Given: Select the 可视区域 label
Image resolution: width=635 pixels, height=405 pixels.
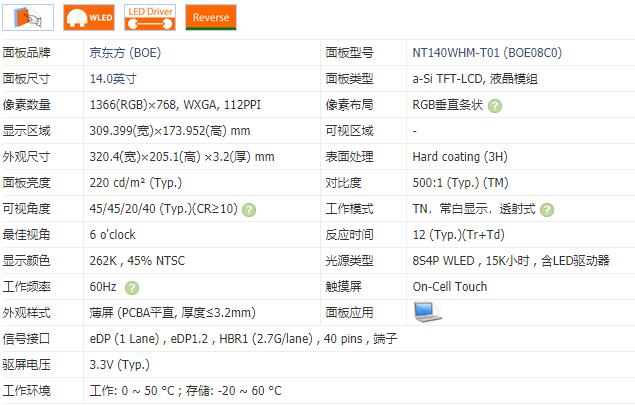Looking at the screenshot, I should (x=349, y=131).
